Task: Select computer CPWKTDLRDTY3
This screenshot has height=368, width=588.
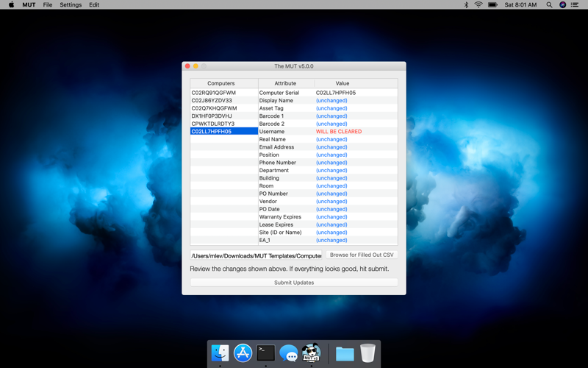Action: (x=224, y=124)
